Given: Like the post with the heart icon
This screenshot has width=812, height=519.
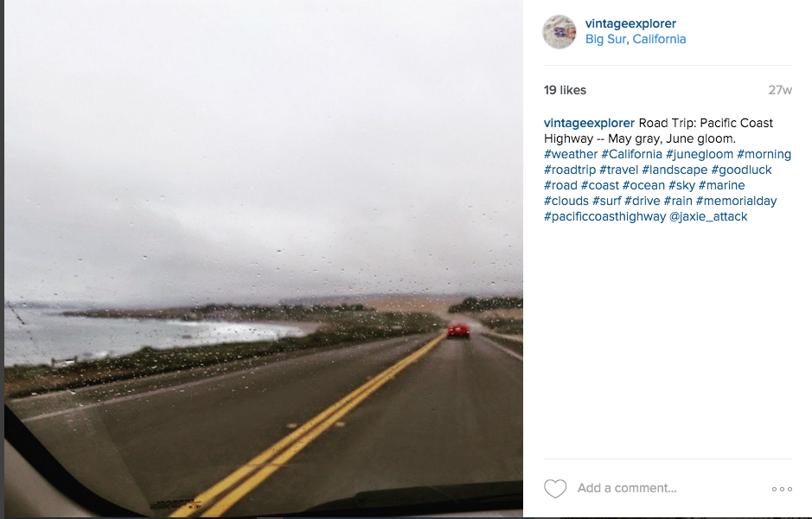Looking at the screenshot, I should point(555,489).
